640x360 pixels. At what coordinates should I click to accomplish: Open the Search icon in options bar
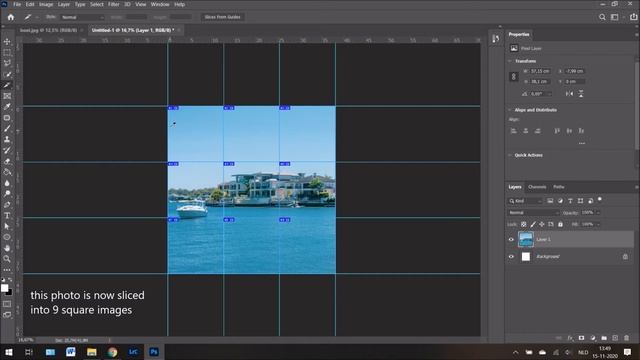(602, 17)
